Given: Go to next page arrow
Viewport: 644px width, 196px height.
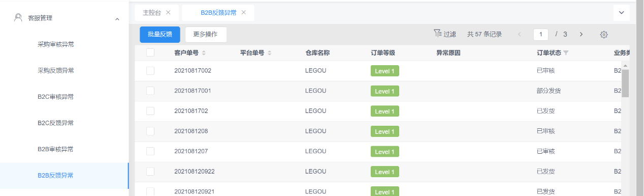Looking at the screenshot, I should pos(581,34).
